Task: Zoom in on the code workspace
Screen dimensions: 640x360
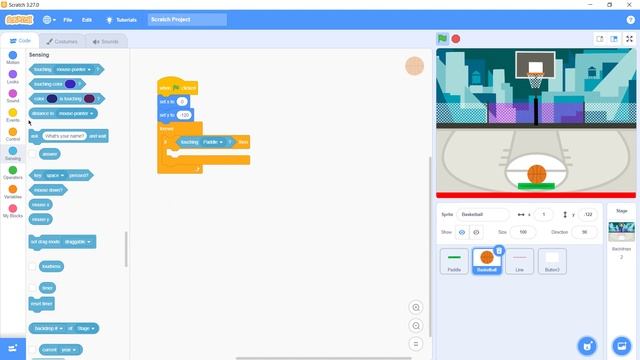Action: click(x=416, y=307)
